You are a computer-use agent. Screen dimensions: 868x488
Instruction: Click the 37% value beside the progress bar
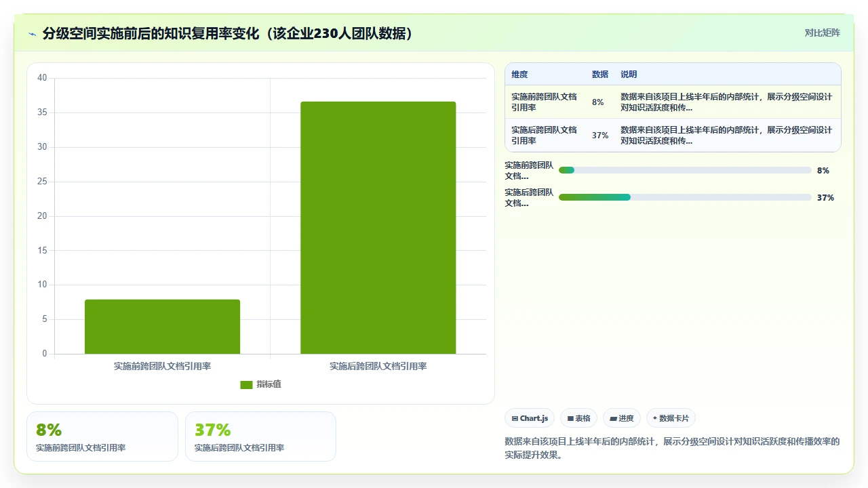[825, 198]
